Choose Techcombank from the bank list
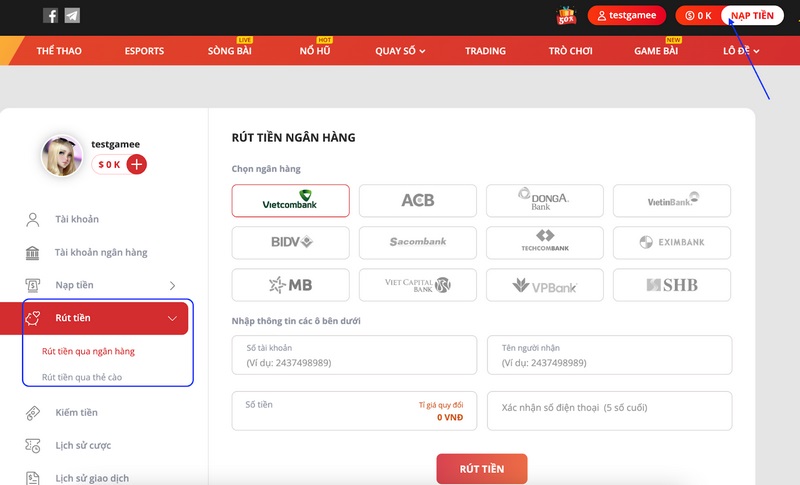This screenshot has width=800, height=485. tap(545, 243)
